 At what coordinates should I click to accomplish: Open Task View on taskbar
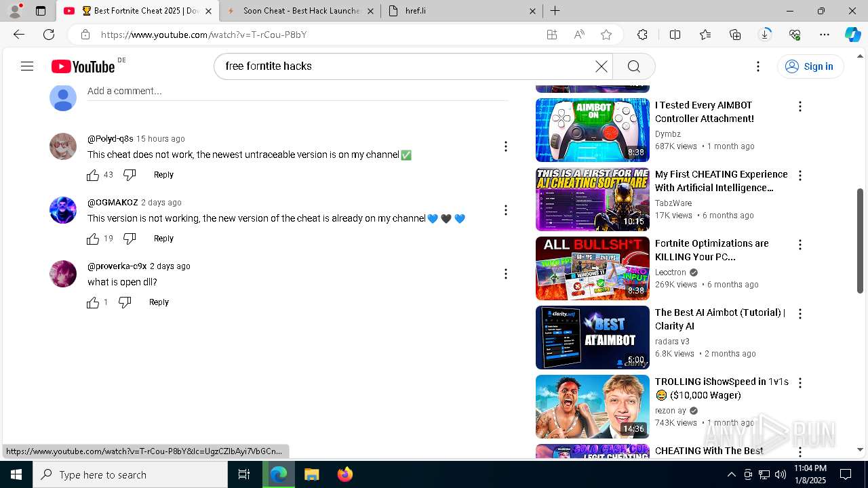coord(244,474)
